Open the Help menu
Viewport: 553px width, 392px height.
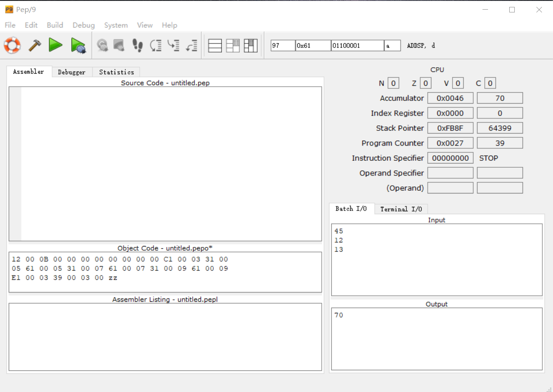[x=170, y=25]
